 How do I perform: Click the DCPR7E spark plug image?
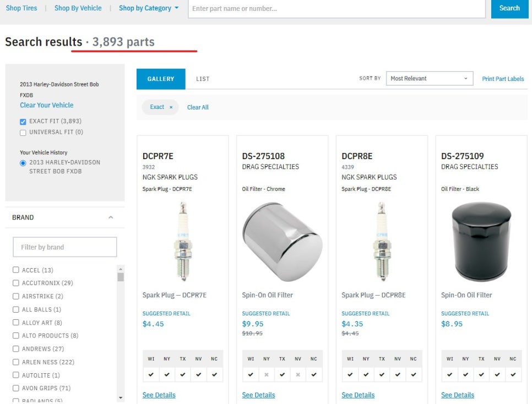[182, 241]
